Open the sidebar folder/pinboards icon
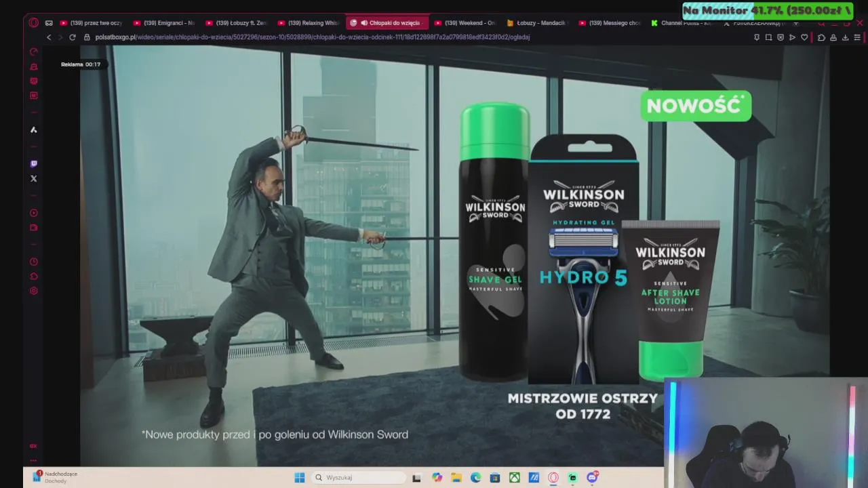Screen dimensions: 868x488 (33, 228)
